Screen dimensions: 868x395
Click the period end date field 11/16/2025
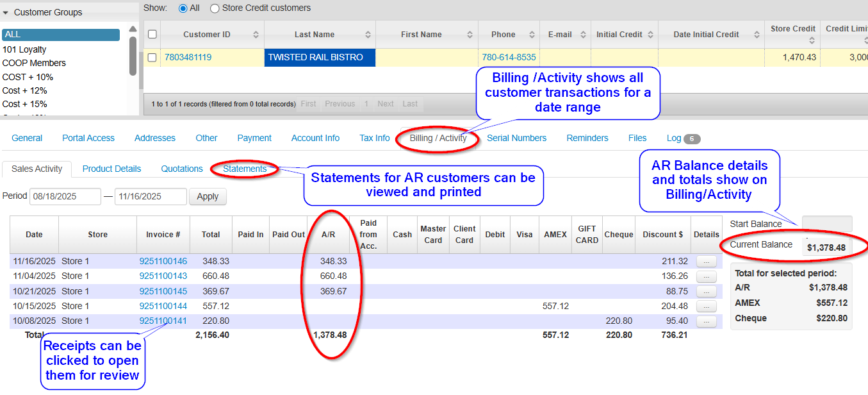(151, 196)
